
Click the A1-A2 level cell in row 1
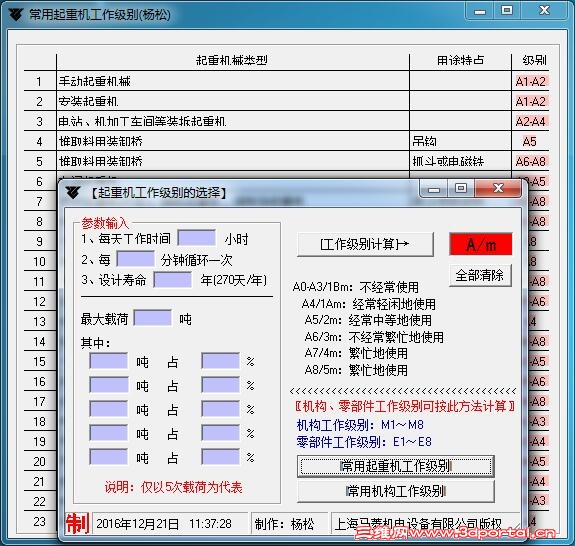click(531, 81)
